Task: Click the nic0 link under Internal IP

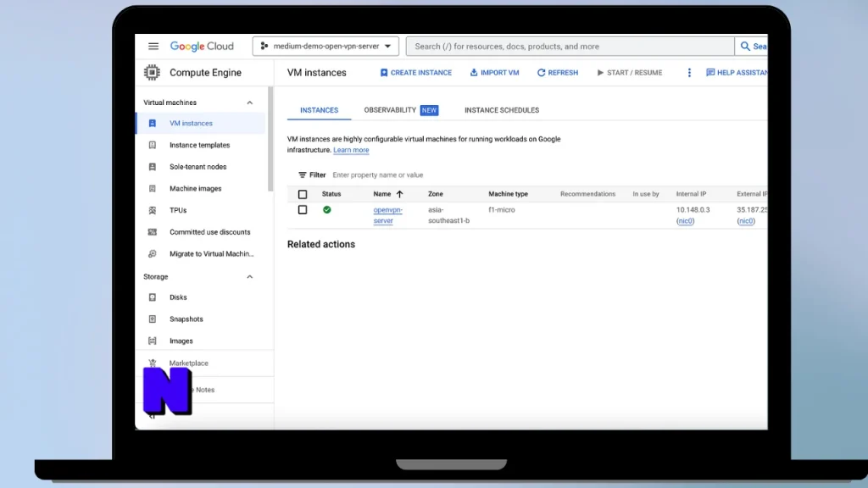Action: tap(685, 221)
